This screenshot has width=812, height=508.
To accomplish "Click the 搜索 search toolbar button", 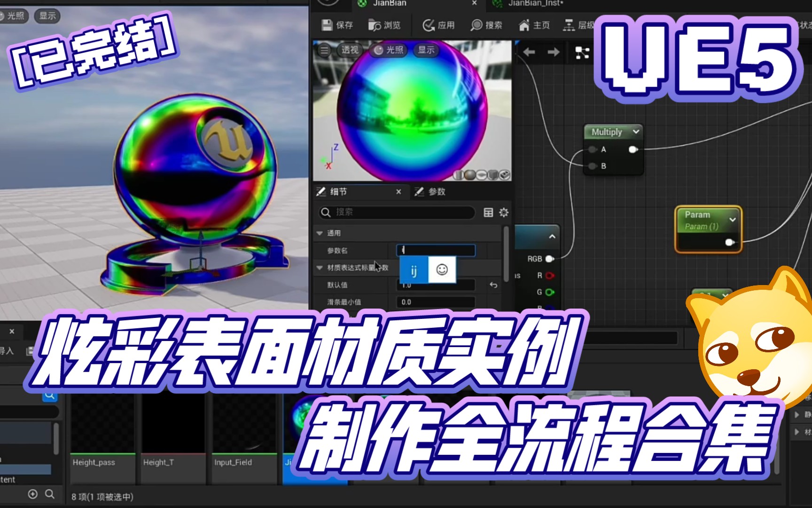I will click(x=486, y=25).
